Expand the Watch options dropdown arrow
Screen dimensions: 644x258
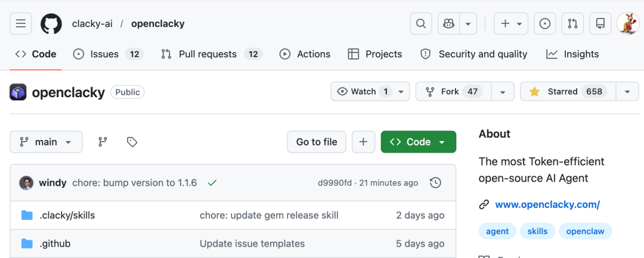click(x=401, y=92)
